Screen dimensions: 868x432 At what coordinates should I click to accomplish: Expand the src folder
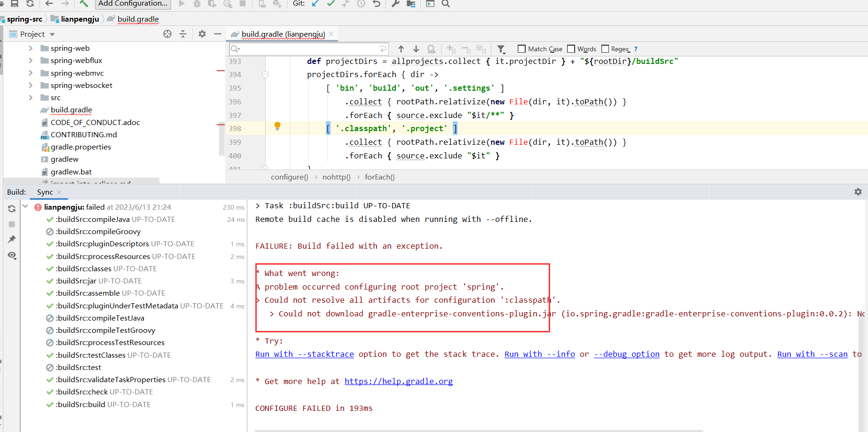point(31,97)
